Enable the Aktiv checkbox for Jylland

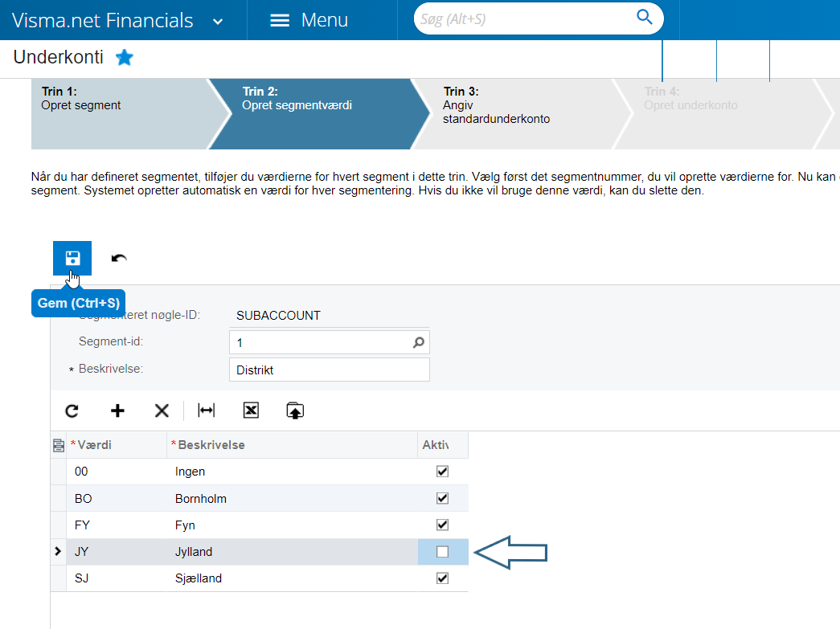pyautogui.click(x=442, y=552)
